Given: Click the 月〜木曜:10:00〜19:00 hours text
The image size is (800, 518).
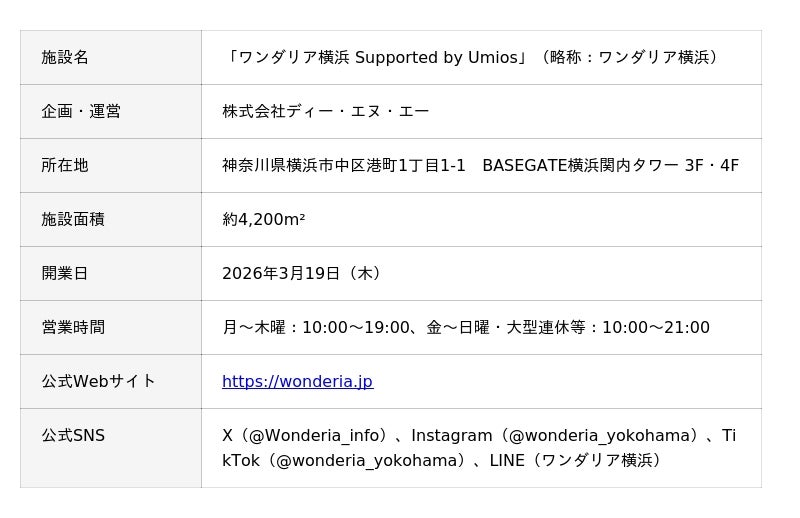Looking at the screenshot, I should [x=316, y=327].
